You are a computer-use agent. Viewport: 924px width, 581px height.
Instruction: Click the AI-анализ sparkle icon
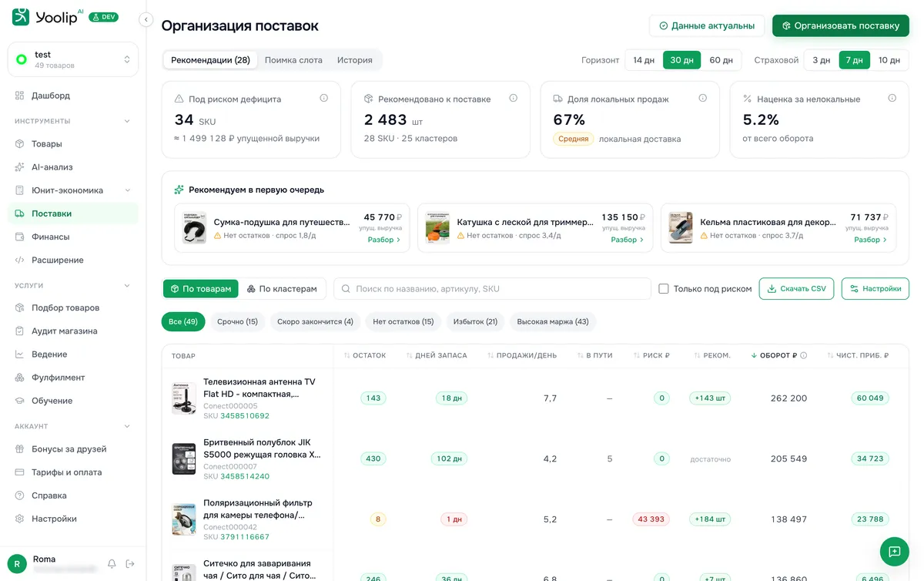tap(20, 167)
